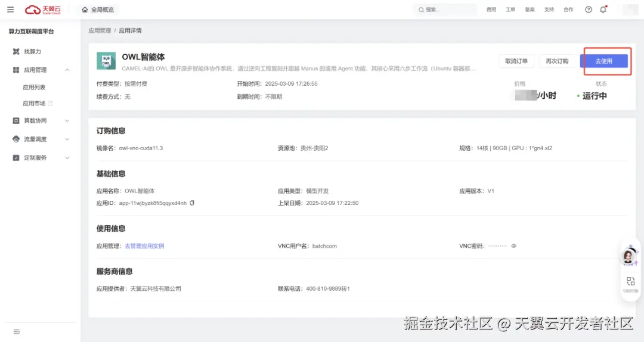
Task: Open the 合作 menu
Action: 568,10
